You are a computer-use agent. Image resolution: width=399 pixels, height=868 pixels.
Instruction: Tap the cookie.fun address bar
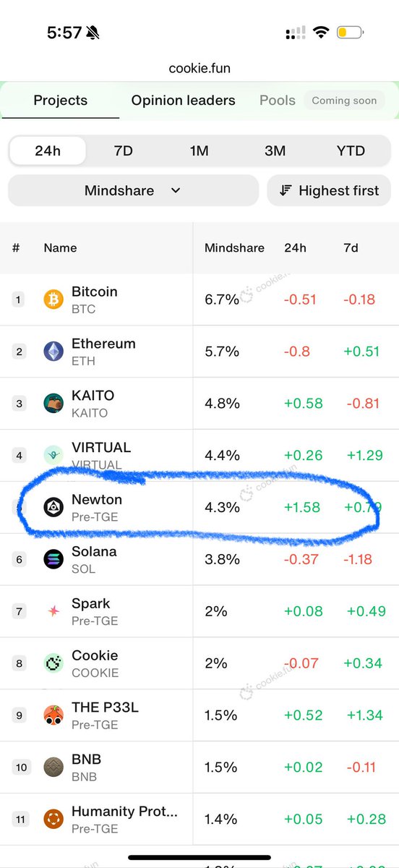199,67
